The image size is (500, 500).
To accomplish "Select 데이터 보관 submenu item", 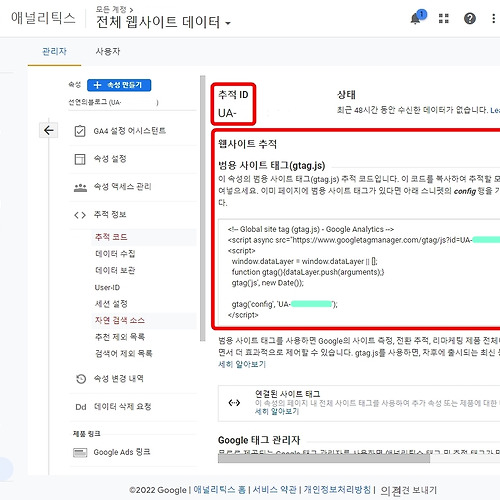I will (x=115, y=270).
